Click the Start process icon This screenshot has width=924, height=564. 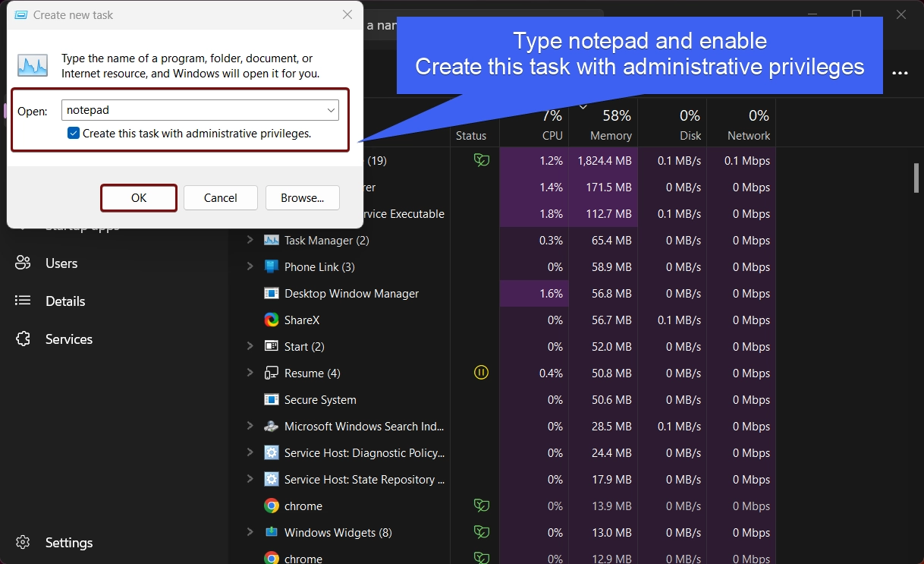pyautogui.click(x=272, y=347)
